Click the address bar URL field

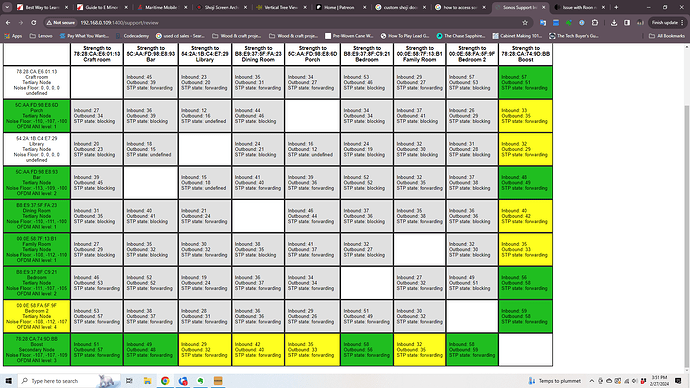click(299, 22)
